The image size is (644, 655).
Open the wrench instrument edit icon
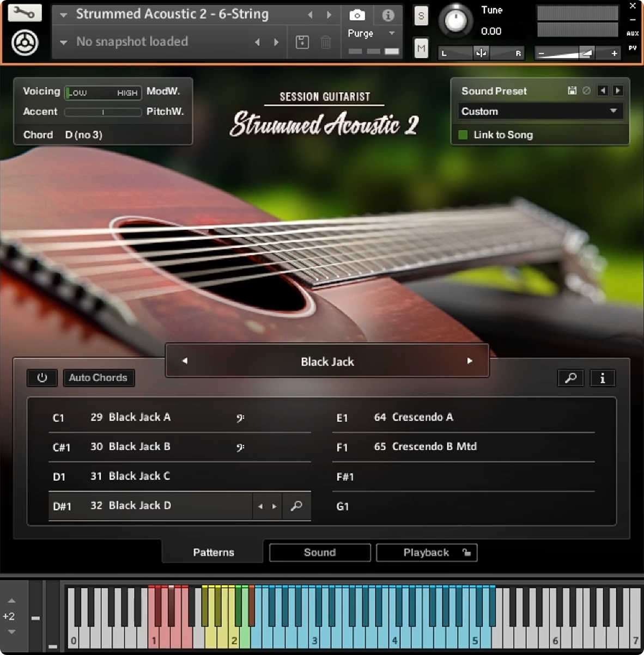(x=25, y=13)
